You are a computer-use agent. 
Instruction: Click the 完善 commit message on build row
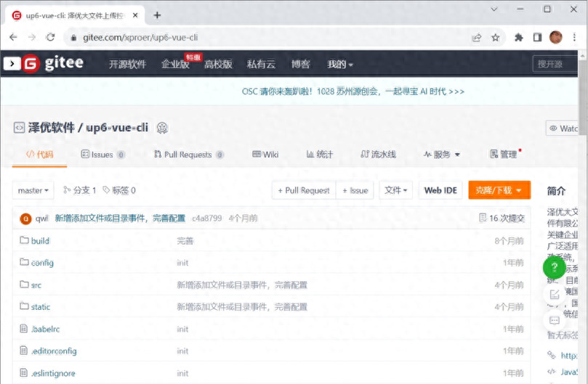click(x=185, y=241)
